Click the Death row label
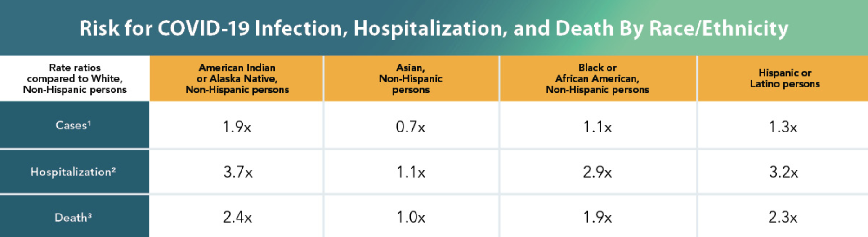The image size is (868, 237). (73, 218)
